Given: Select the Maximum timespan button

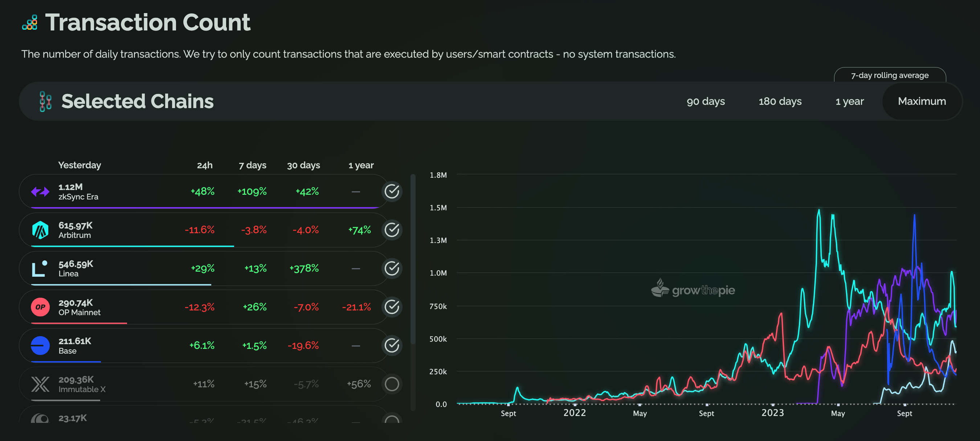Looking at the screenshot, I should 922,102.
